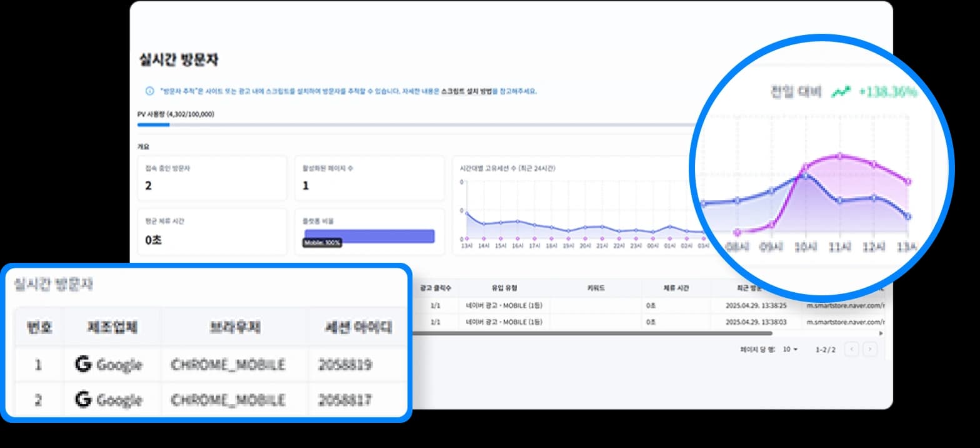Click the info icon beside the tracking notice

tap(149, 91)
